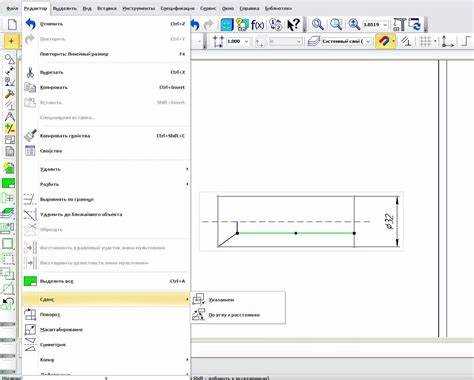Select the Geometry panel icon in sidebar

coord(10,59)
